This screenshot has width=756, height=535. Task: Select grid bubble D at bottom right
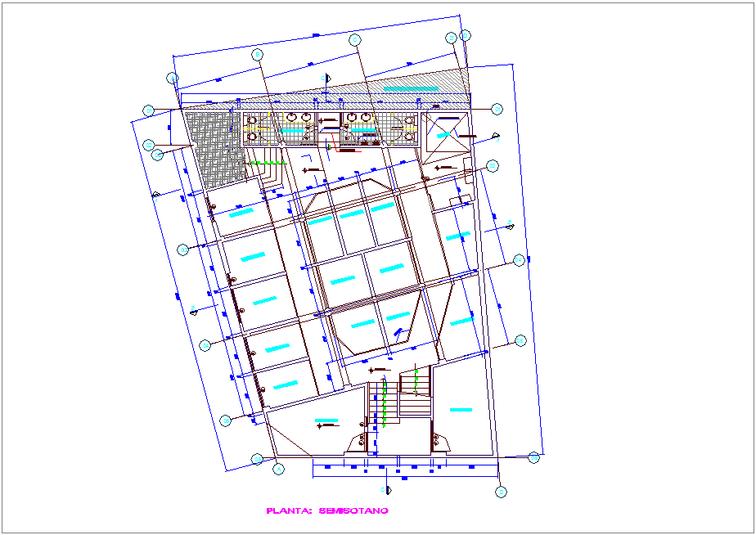502,492
